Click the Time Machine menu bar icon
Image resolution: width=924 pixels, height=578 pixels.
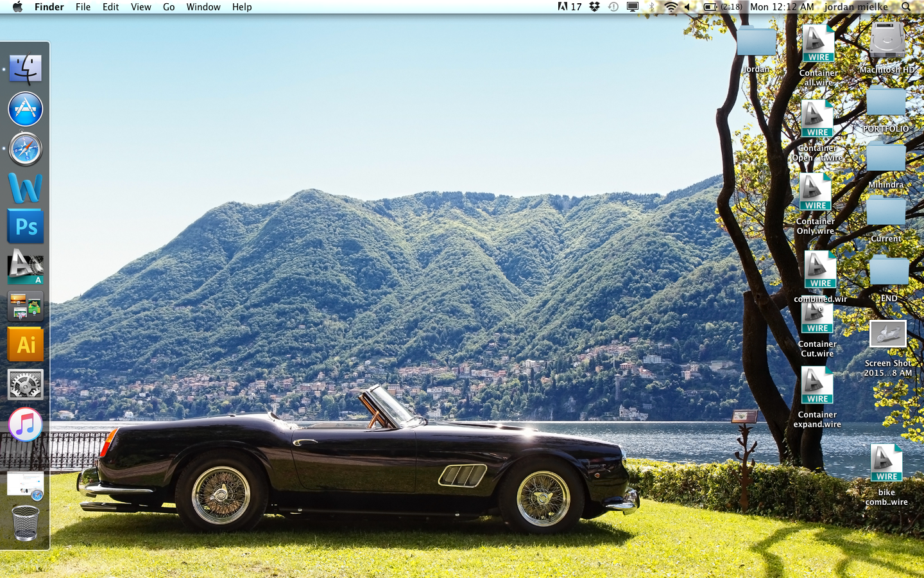click(x=613, y=7)
